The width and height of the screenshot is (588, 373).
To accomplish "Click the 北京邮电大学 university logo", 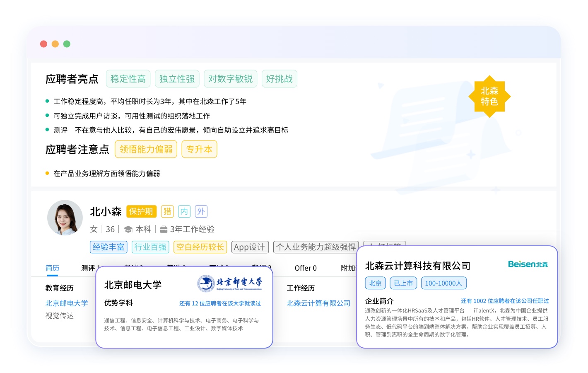I will [x=230, y=283].
